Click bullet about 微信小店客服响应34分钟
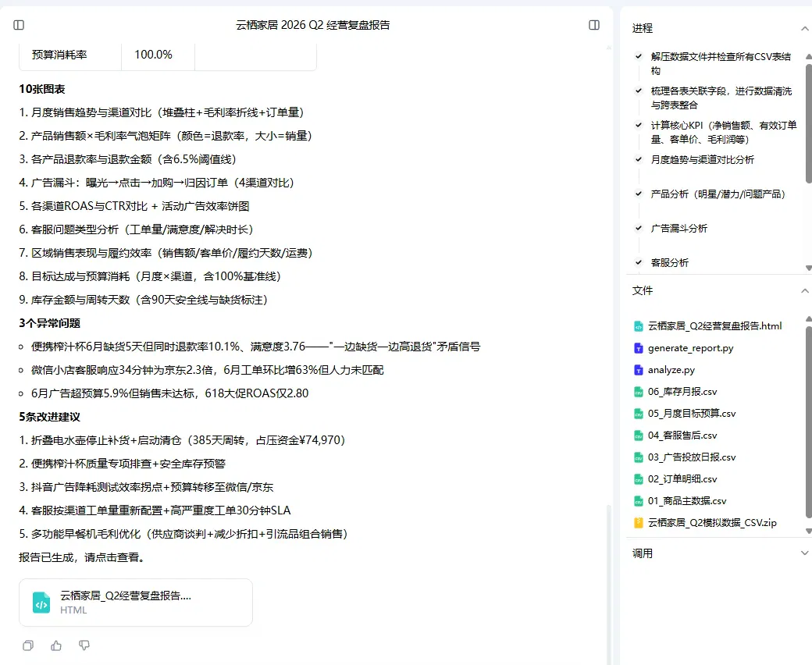This screenshot has width=812, height=665. click(x=207, y=370)
